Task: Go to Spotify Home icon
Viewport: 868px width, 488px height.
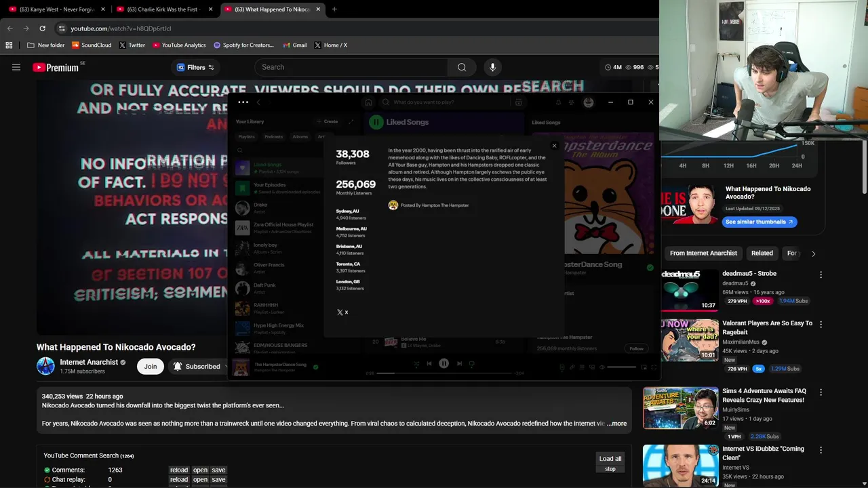Action: 368,102
